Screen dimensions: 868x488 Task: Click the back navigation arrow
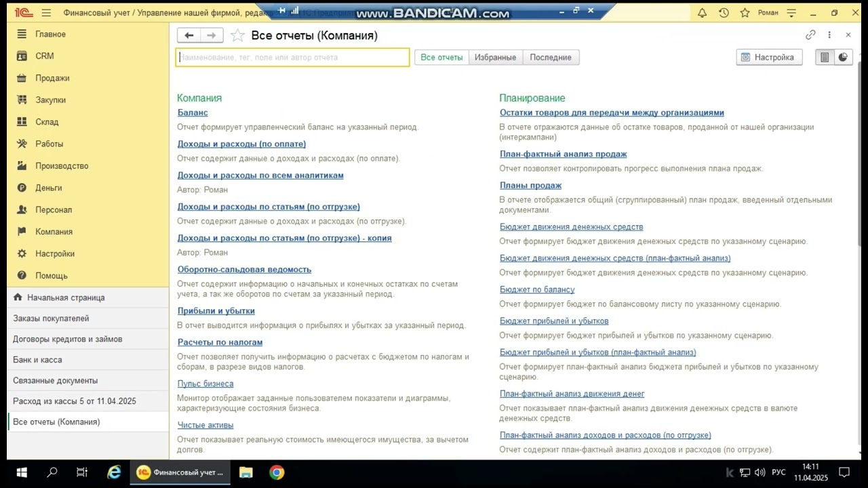click(x=189, y=35)
